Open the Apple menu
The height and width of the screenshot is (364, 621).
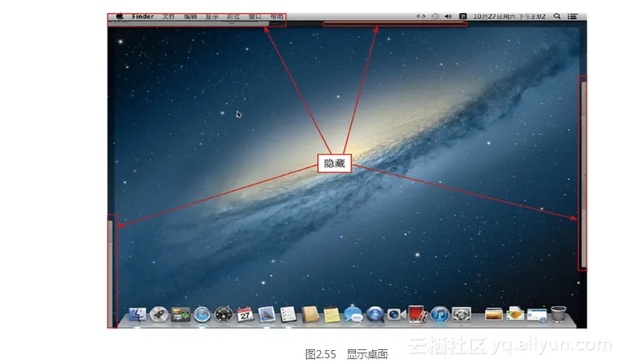click(119, 16)
